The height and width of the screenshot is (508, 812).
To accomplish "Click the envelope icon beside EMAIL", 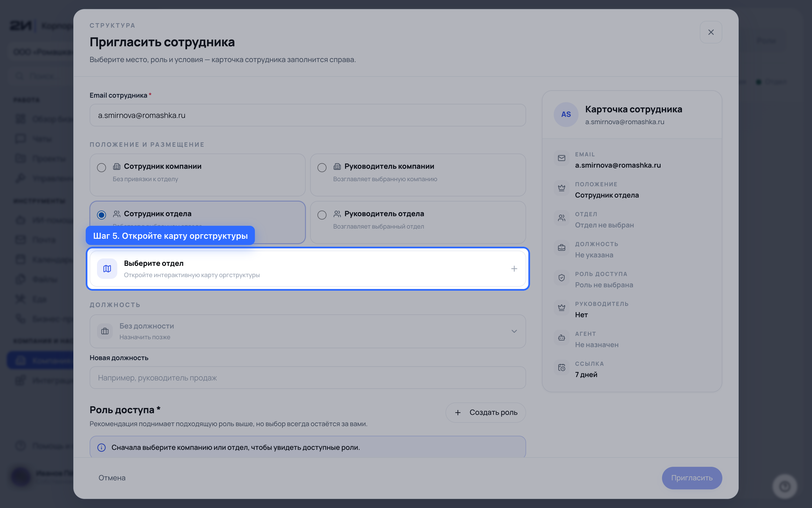I will coord(561,158).
